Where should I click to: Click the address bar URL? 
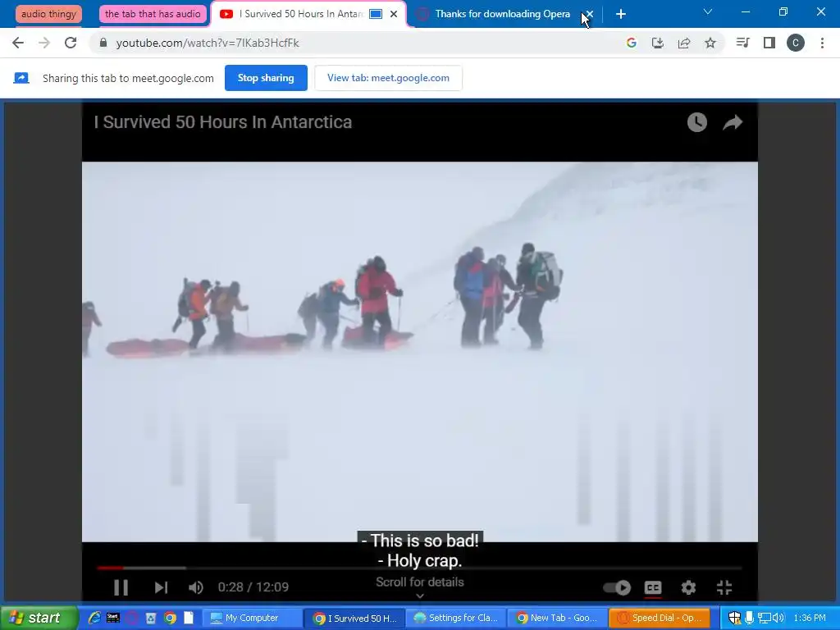[x=208, y=43]
